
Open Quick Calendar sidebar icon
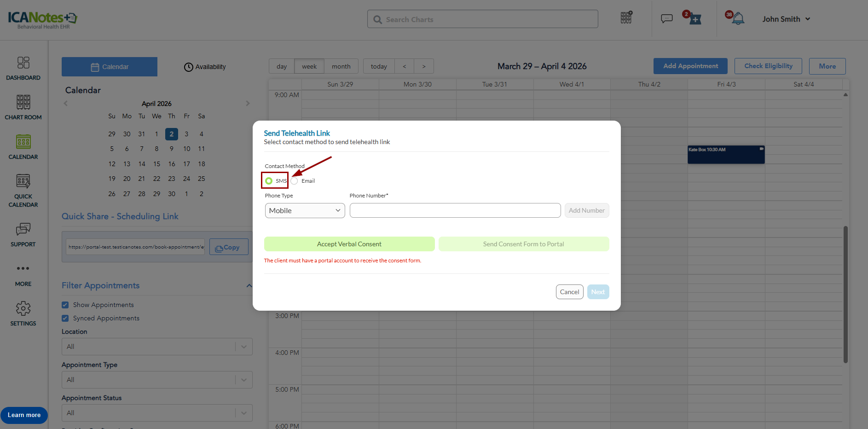point(23,190)
